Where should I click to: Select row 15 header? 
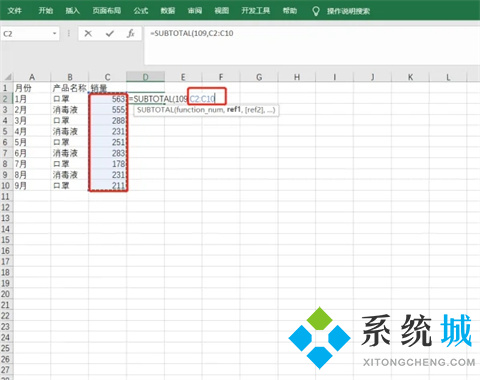[x=6, y=240]
